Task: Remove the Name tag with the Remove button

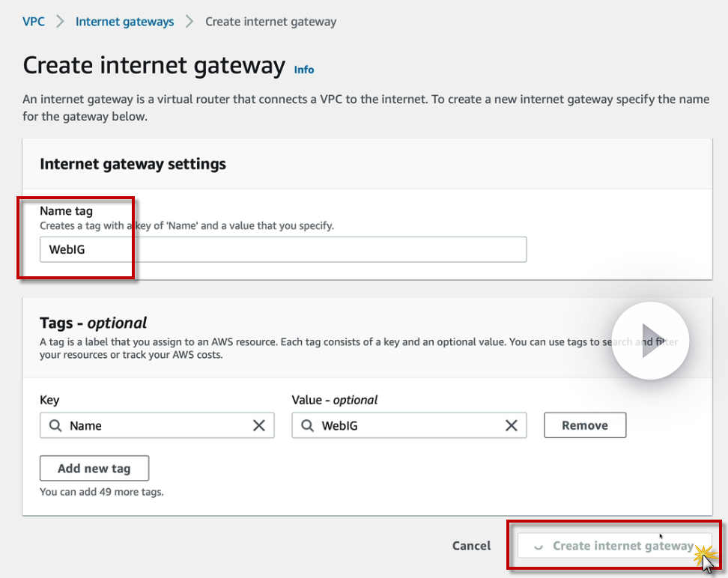Action: [x=584, y=425]
